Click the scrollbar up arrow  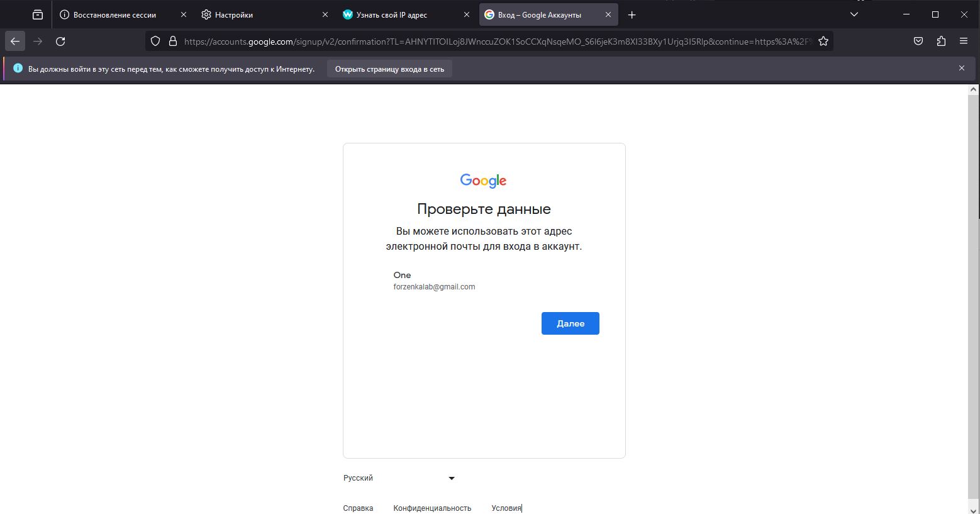973,90
